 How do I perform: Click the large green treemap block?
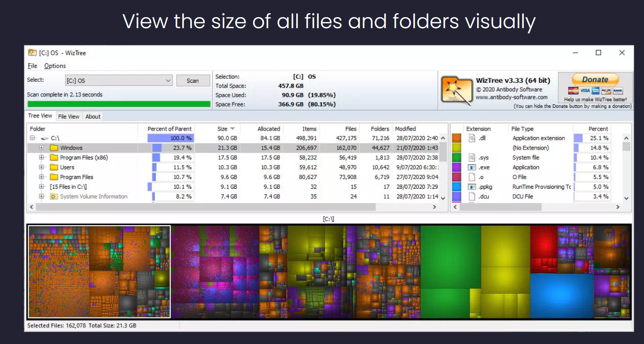450,256
